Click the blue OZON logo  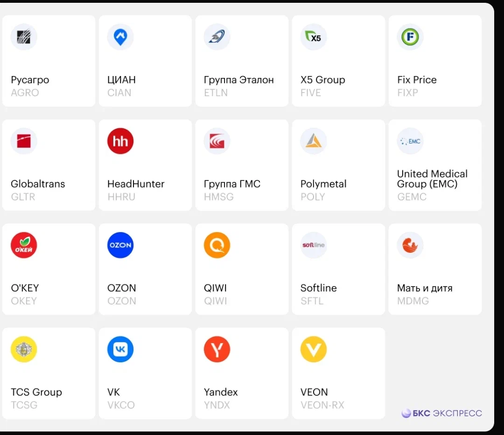120,245
